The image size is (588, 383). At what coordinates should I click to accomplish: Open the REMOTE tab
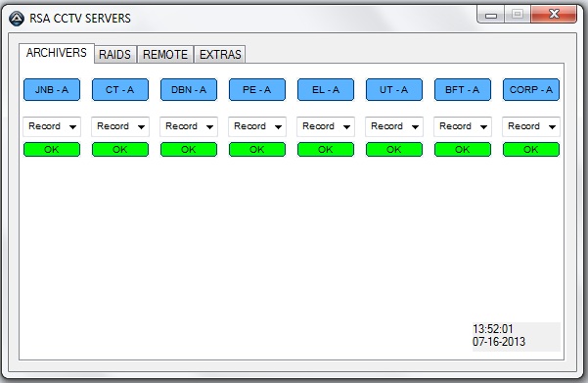point(165,55)
